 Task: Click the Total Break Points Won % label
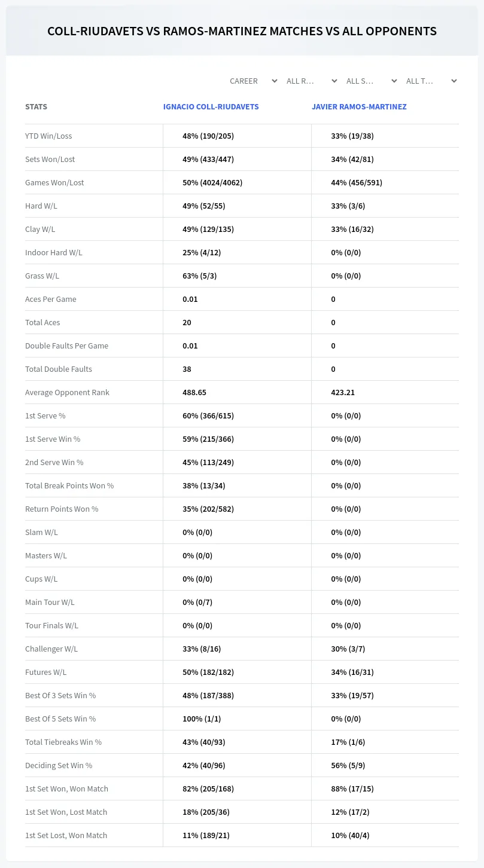coord(69,485)
